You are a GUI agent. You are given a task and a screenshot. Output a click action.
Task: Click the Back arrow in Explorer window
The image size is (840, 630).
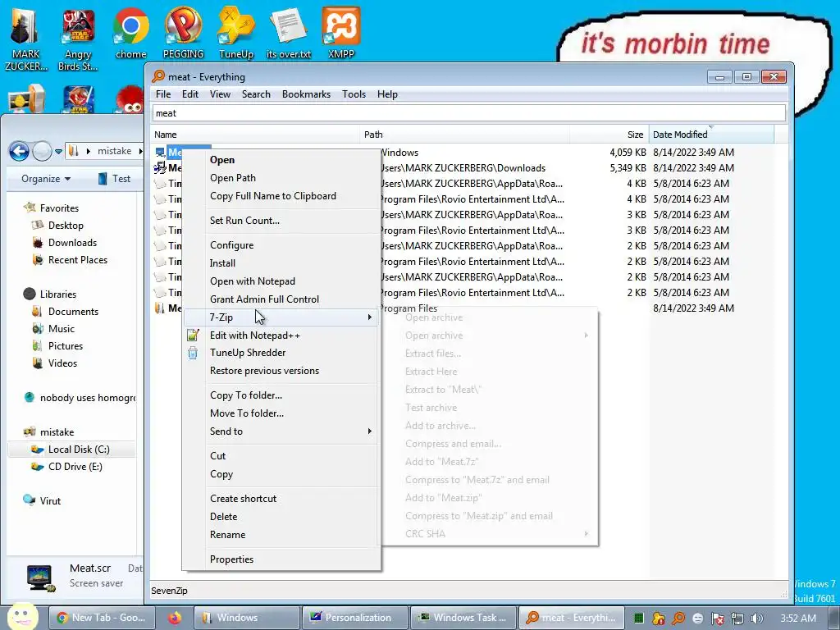pyautogui.click(x=19, y=152)
